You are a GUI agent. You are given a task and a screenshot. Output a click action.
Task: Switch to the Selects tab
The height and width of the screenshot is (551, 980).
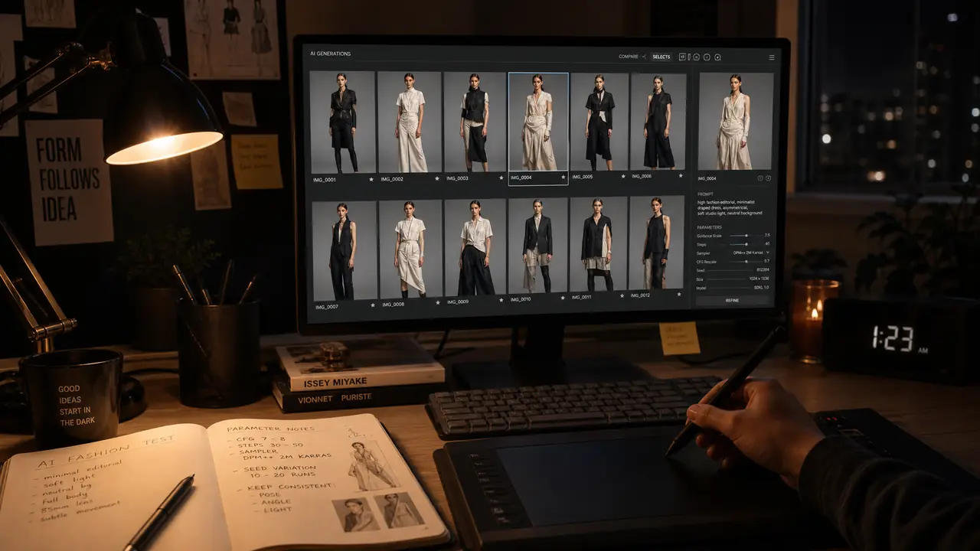[x=661, y=57]
